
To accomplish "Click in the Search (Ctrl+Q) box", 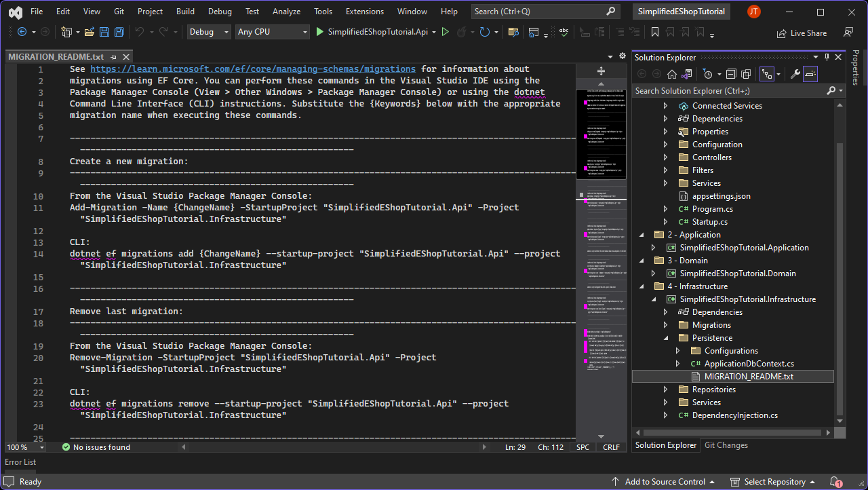I will click(546, 12).
